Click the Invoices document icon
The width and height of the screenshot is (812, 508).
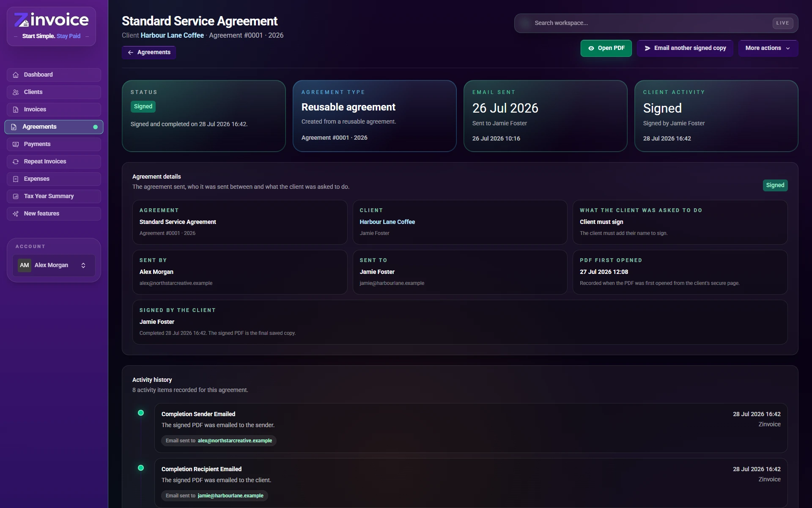(16, 110)
